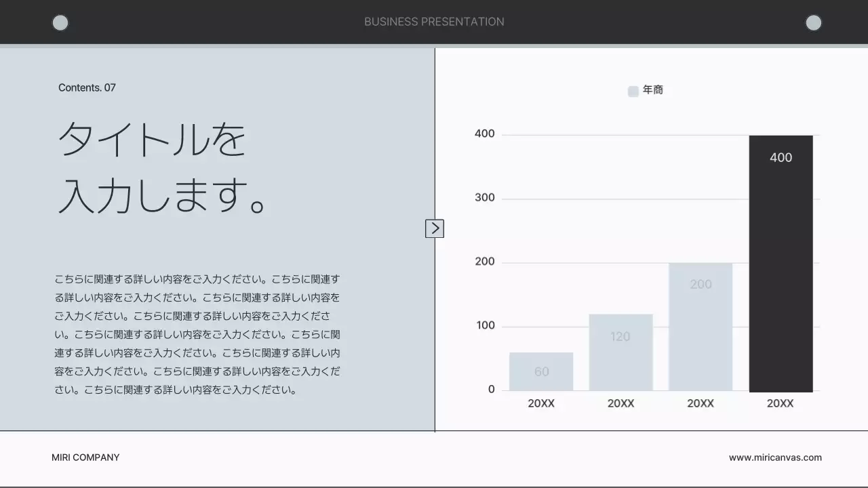Click the left circle in the header
Image resolution: width=868 pixels, height=488 pixels.
(x=60, y=23)
